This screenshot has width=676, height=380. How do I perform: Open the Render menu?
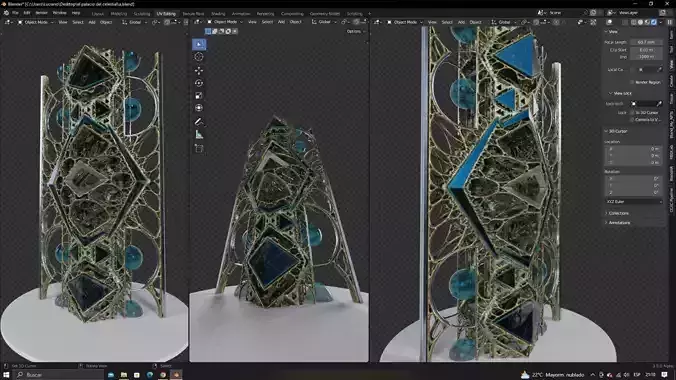click(x=41, y=13)
